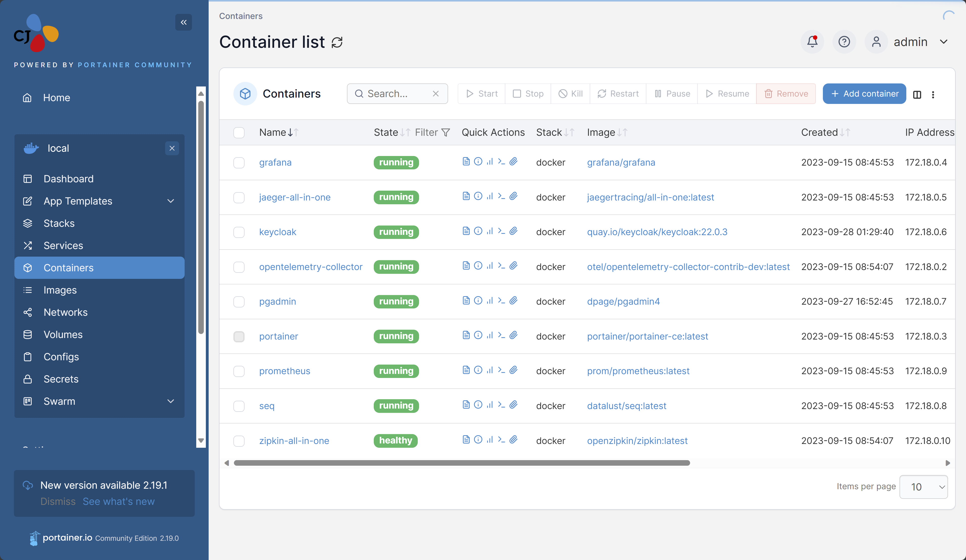Viewport: 966px width, 560px height.
Task: Collapse the sidebar with double-chevron icon
Action: point(184,22)
